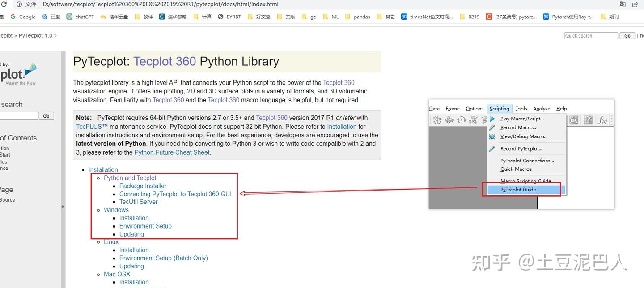Image resolution: width=644 pixels, height=288 pixels.
Task: Click the Go button beside Quick search
Action: tap(627, 36)
